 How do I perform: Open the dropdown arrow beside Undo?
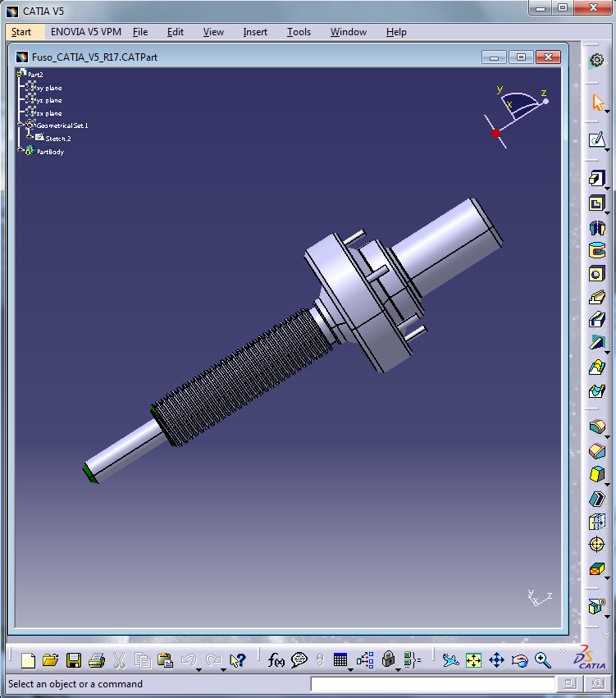pyautogui.click(x=199, y=669)
